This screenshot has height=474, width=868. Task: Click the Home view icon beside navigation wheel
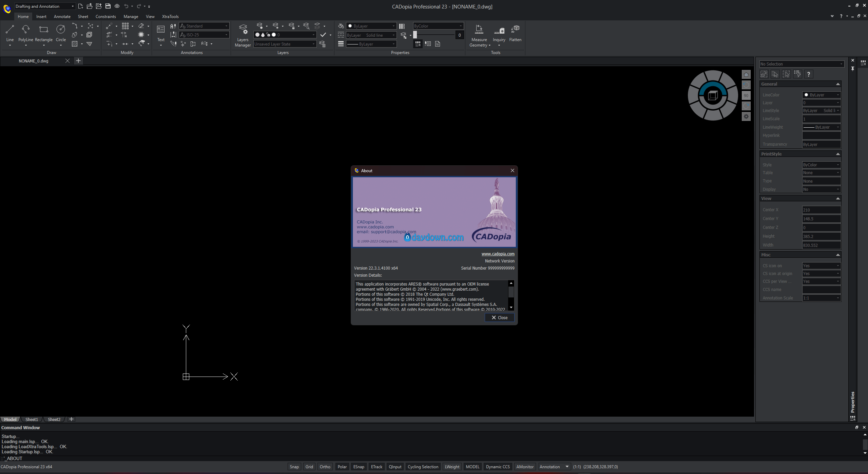746,74
